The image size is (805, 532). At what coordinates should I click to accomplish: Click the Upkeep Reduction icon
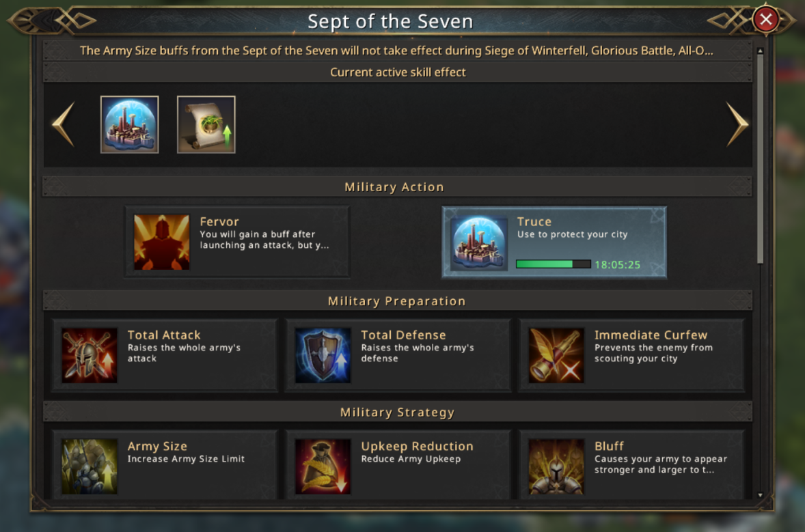click(323, 466)
